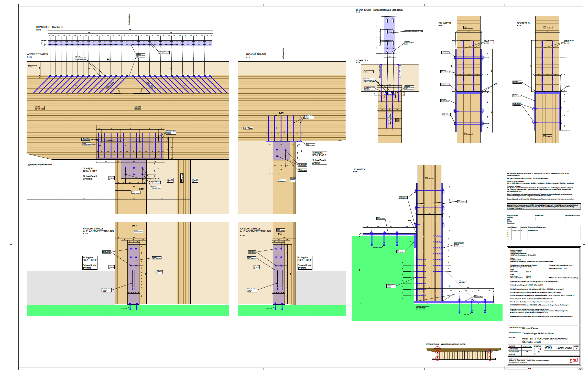Click the Planerstellung revision entry
The width and height of the screenshot is (588, 374).
pyautogui.click(x=533, y=230)
